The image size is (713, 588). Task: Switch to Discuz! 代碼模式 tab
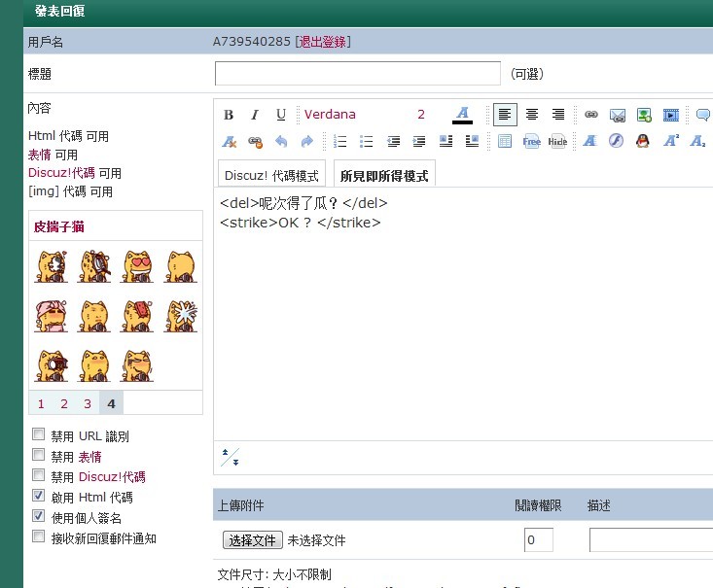(271, 175)
